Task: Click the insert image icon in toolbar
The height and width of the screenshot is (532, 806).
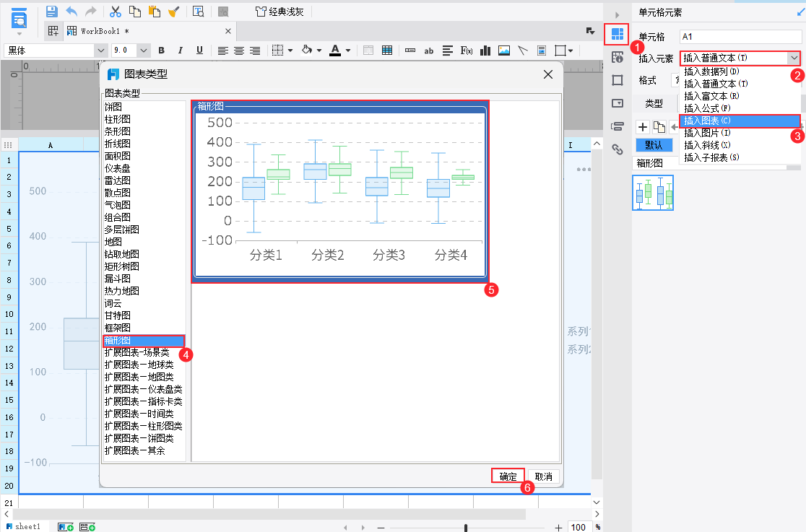Action: coord(504,51)
